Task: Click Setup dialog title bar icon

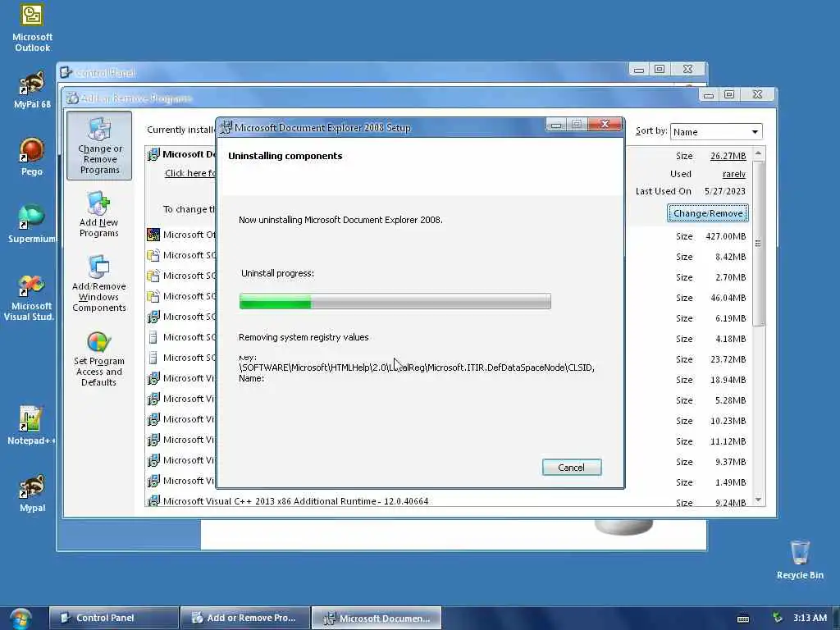Action: point(226,127)
